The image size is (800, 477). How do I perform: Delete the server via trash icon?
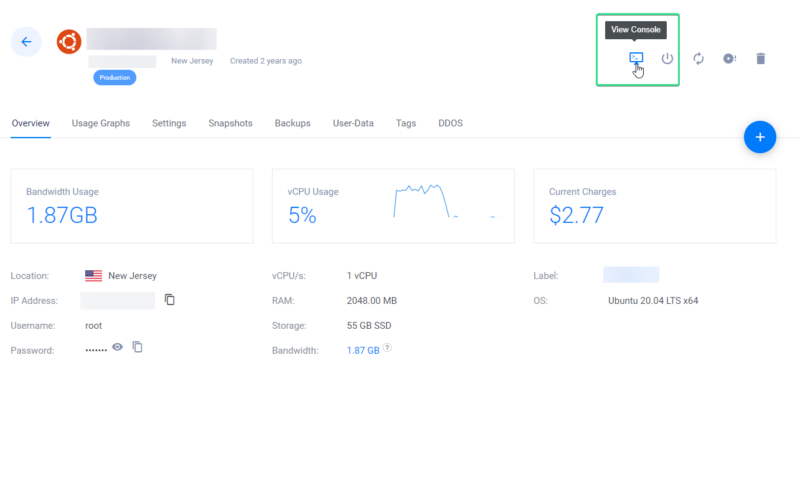pos(760,59)
